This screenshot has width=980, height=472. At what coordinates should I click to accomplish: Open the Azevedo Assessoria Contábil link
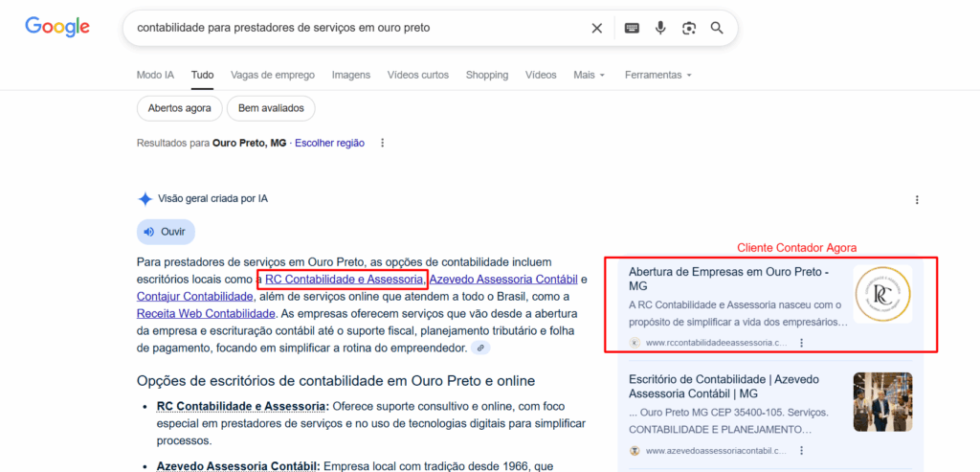(503, 280)
